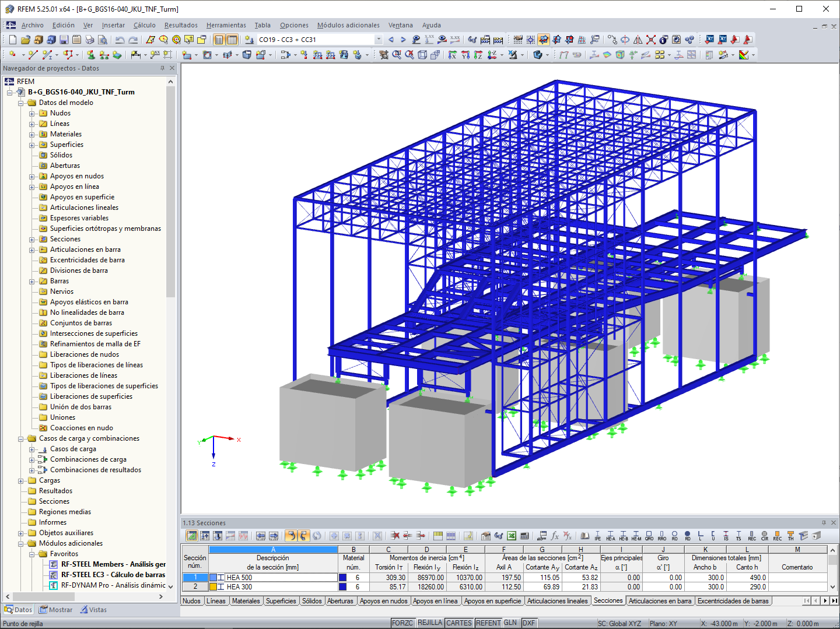Select the Save icon in the main toolbar
Viewport: 840px width, 629px height.
[64, 40]
